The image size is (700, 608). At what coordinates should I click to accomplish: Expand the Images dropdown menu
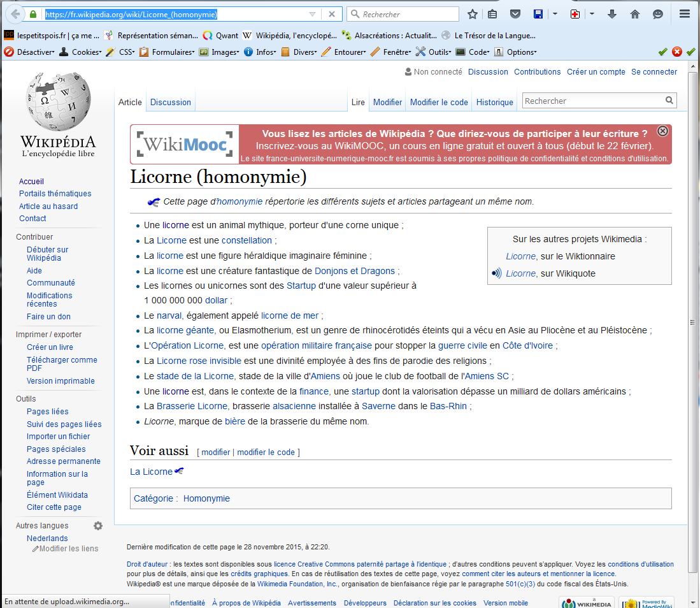point(223,52)
